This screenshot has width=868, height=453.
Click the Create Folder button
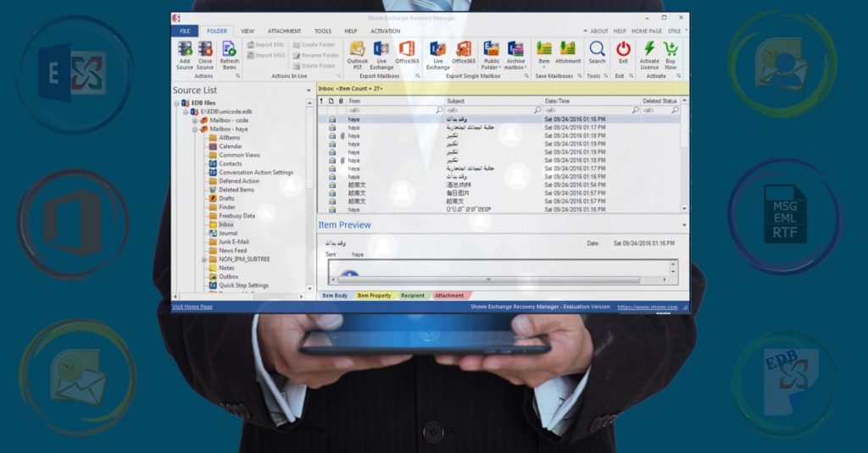(x=314, y=45)
